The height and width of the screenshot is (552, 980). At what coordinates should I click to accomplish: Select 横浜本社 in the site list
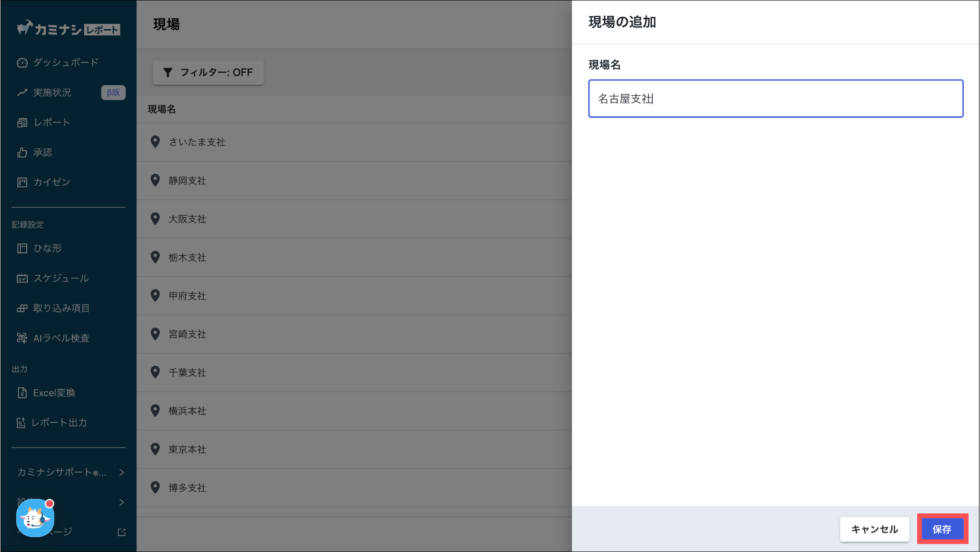click(187, 411)
